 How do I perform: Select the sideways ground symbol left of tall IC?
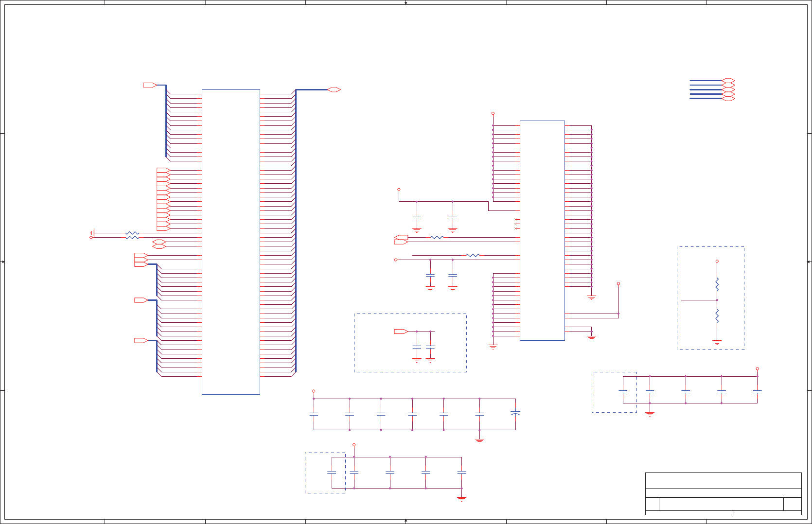[x=92, y=233]
